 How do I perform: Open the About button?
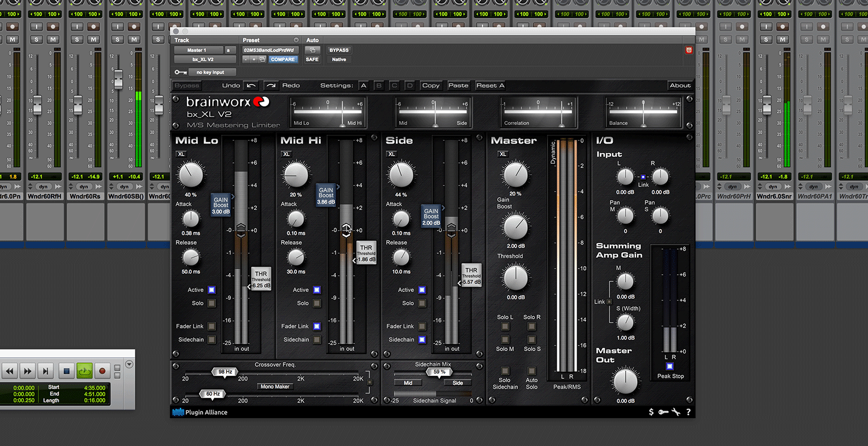tap(680, 86)
